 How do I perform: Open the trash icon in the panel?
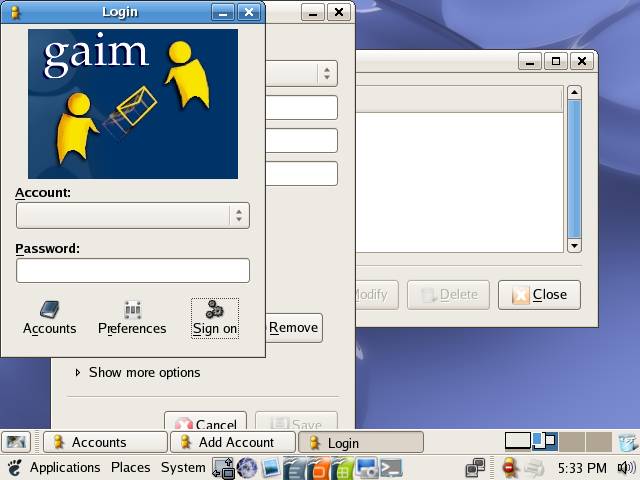627,442
